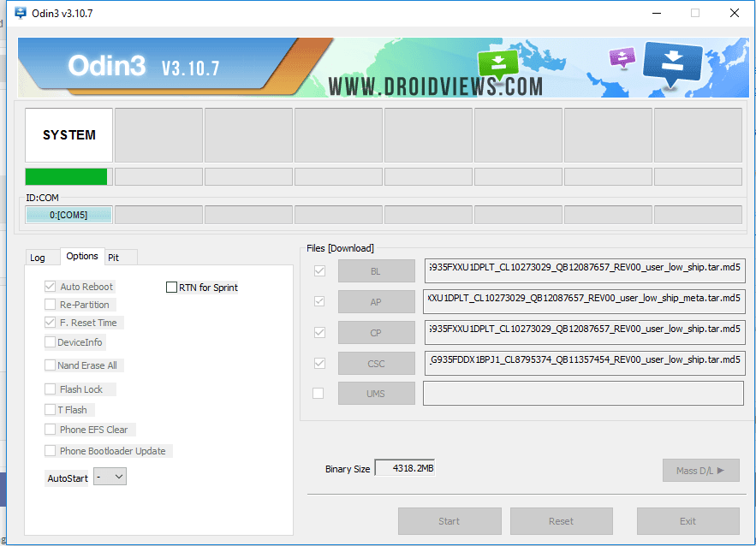756x546 pixels.
Task: Toggle the Auto Reboot checkbox
Action: click(x=51, y=286)
